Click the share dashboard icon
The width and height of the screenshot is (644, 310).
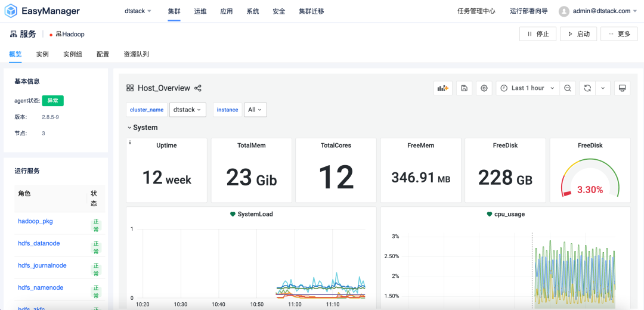pos(198,88)
